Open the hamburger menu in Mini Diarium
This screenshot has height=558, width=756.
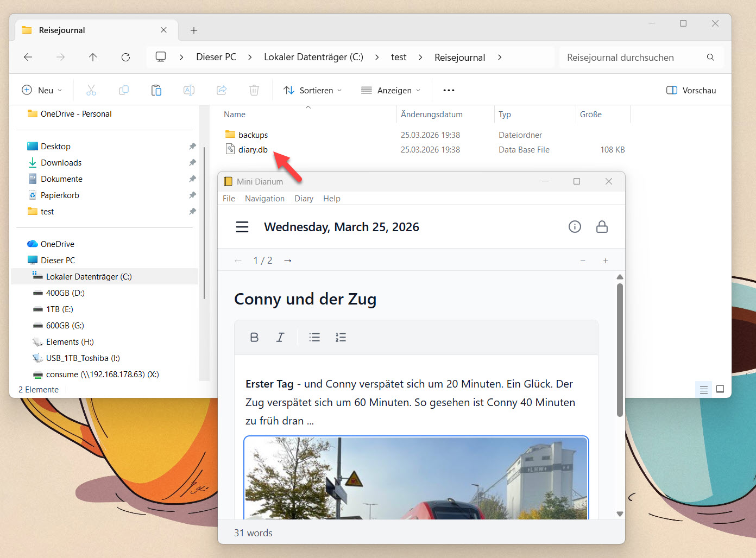tap(242, 227)
